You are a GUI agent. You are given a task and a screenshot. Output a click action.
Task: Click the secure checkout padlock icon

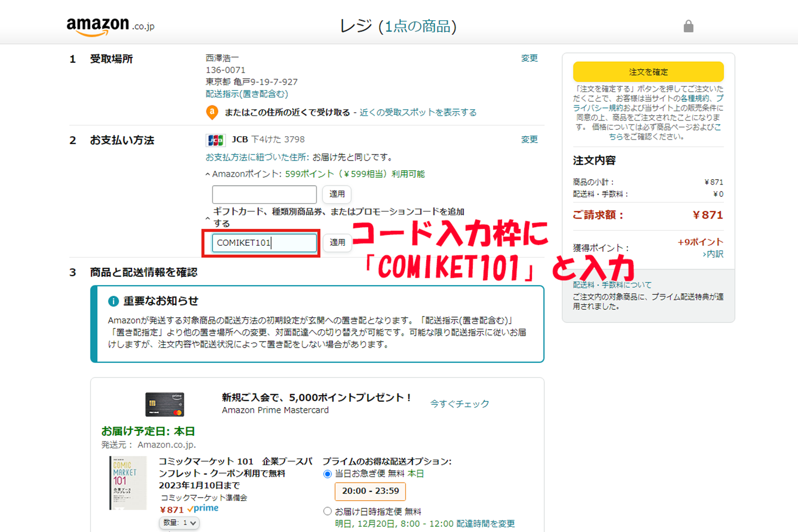tap(688, 26)
